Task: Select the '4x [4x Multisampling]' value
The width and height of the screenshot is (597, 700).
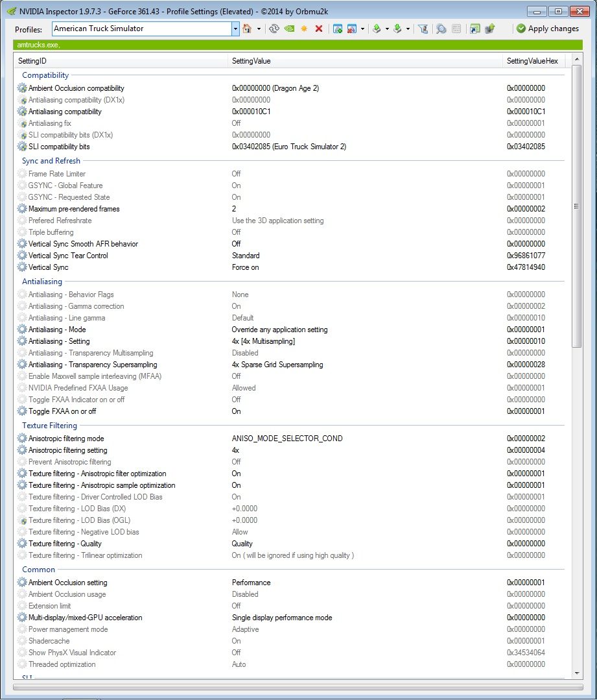Action: point(263,341)
